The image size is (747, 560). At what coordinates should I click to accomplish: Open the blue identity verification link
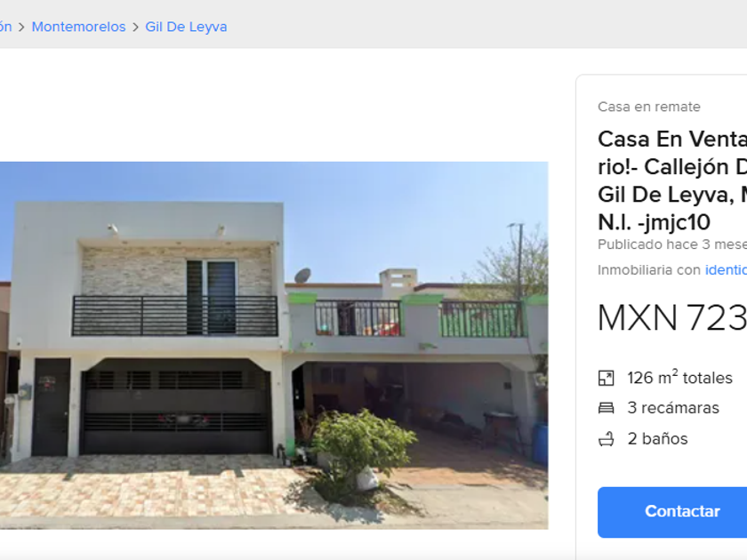coord(726,270)
